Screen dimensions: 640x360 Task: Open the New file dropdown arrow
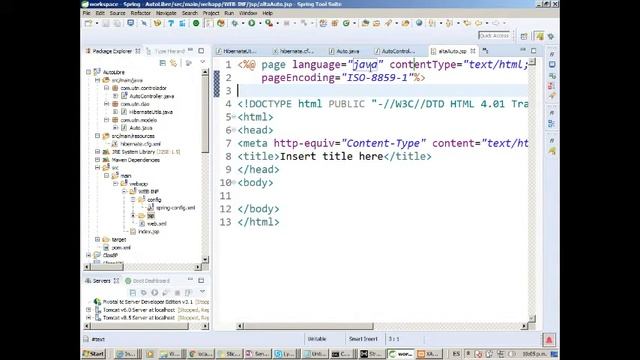tap(97, 23)
